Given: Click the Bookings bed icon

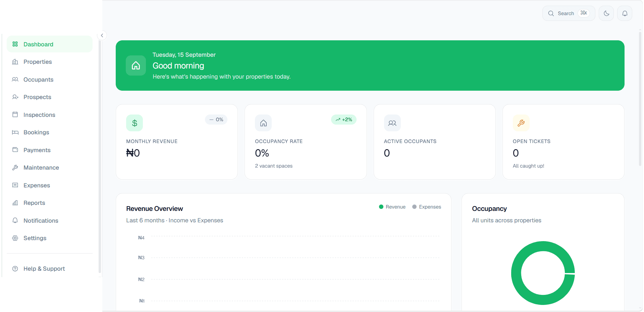Looking at the screenshot, I should (x=15, y=132).
